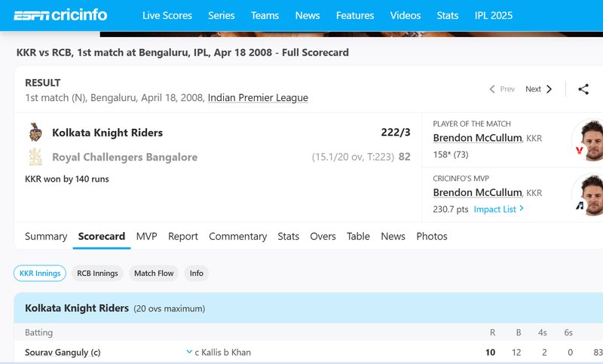
Task: Open Player of the Match Brendon McCullum link
Action: [x=477, y=138]
